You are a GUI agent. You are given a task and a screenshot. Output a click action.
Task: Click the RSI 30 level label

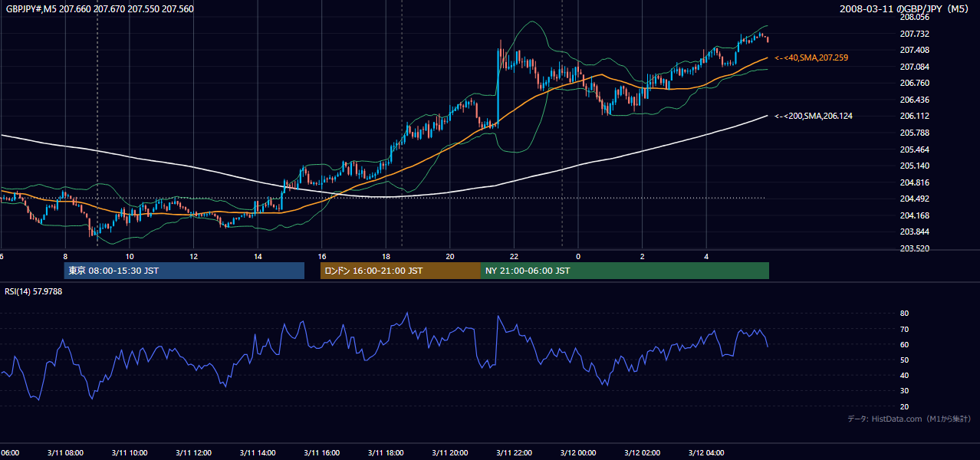(x=904, y=391)
